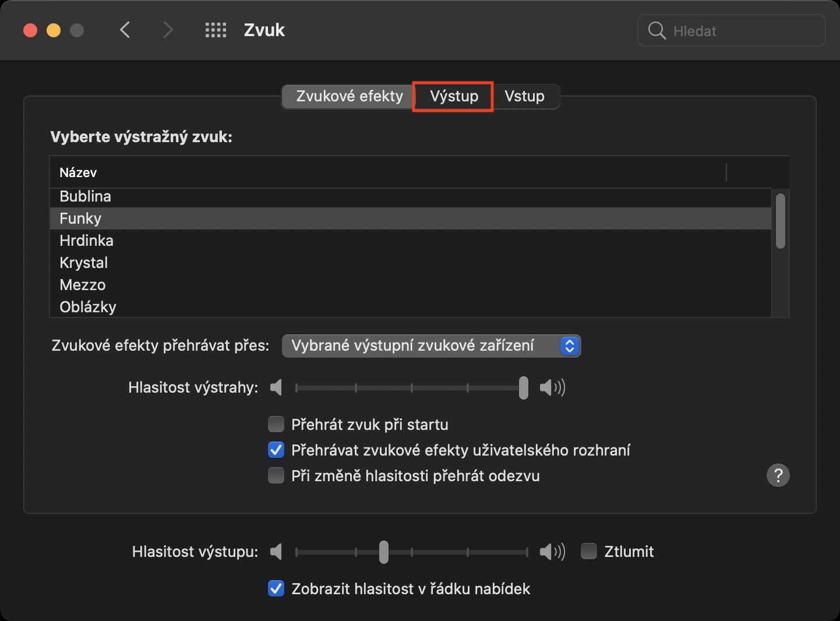Click the Hlasitost výstupu slider handle

coord(383,552)
